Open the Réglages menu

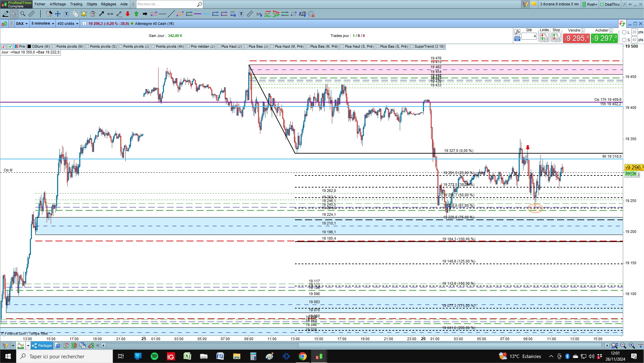coord(109,4)
